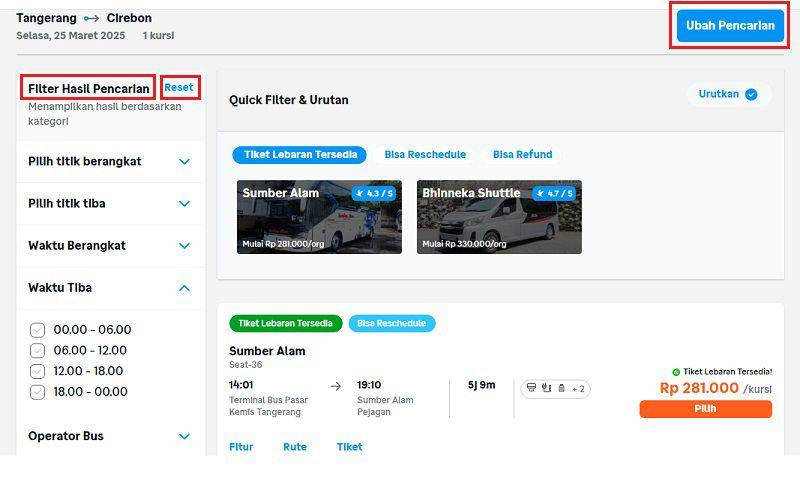The image size is (800, 500).
Task: Click the blue checkmark icon beside Urutkan
Action: click(x=751, y=94)
